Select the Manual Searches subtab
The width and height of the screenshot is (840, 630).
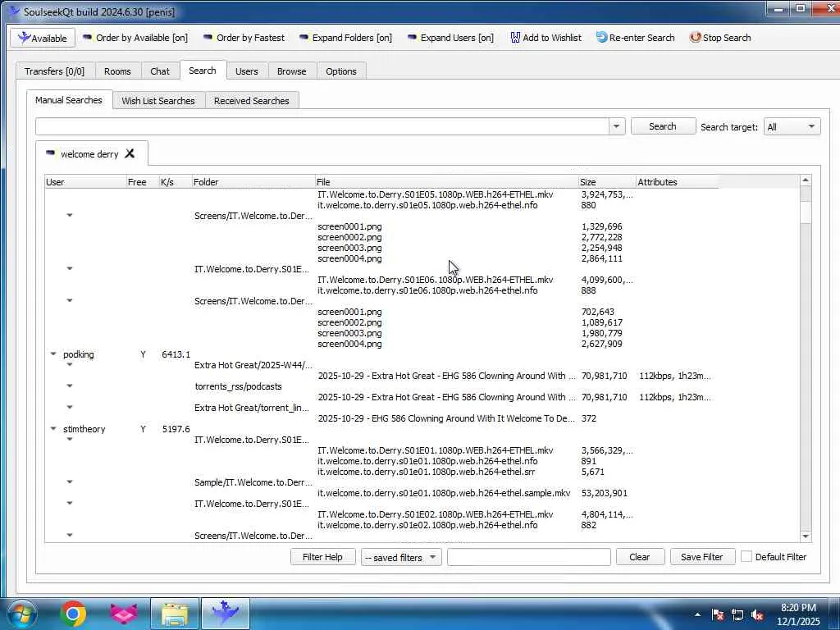click(x=69, y=100)
